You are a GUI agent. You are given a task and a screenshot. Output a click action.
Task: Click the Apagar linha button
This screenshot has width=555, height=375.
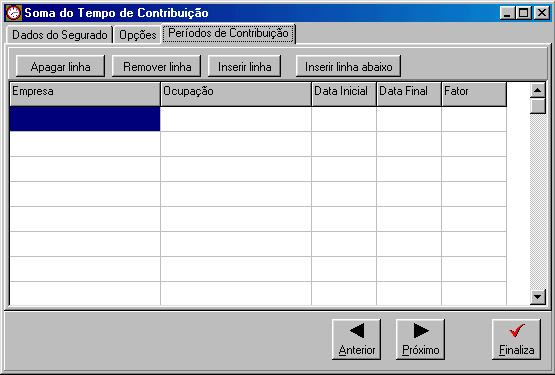(61, 66)
